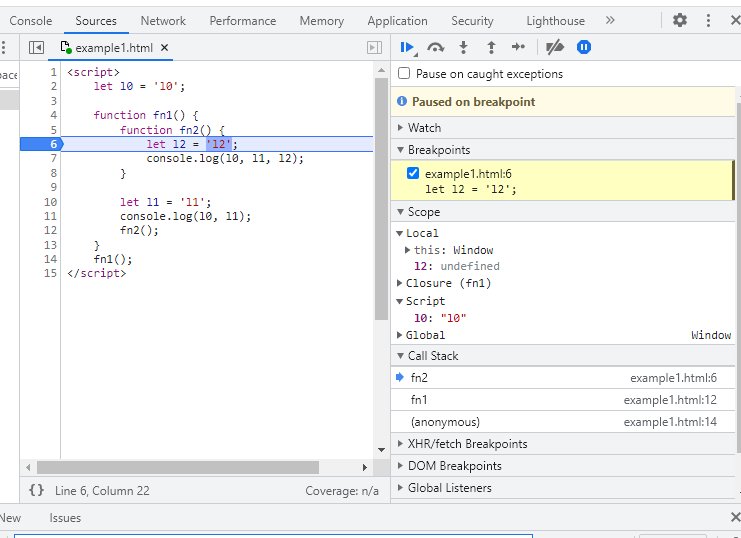The height and width of the screenshot is (538, 741).
Task: Deactivate breakpoints icon
Action: 555,47
